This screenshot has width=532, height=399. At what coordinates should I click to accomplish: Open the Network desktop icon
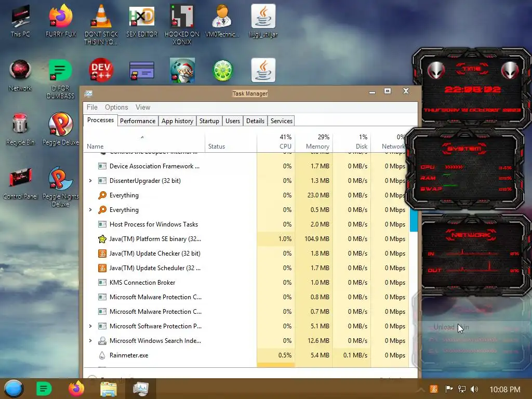pyautogui.click(x=20, y=75)
